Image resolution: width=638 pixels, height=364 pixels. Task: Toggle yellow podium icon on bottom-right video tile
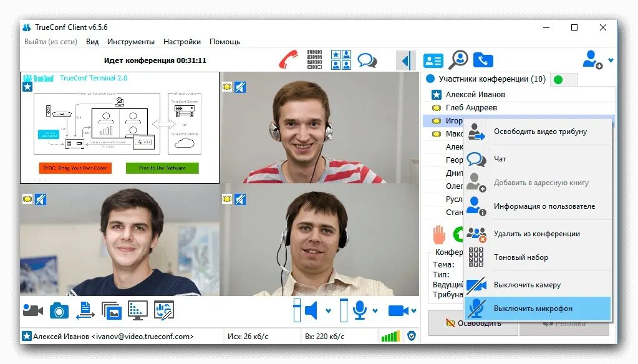pos(227,199)
